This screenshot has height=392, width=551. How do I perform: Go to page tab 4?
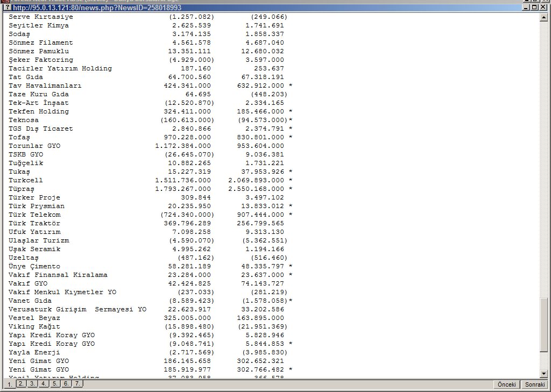[44, 383]
